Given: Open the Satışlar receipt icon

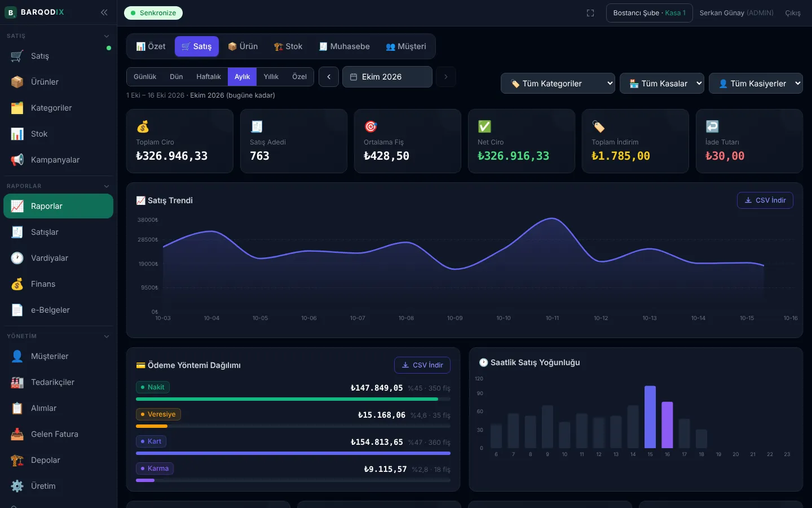Looking at the screenshot, I should [17, 232].
